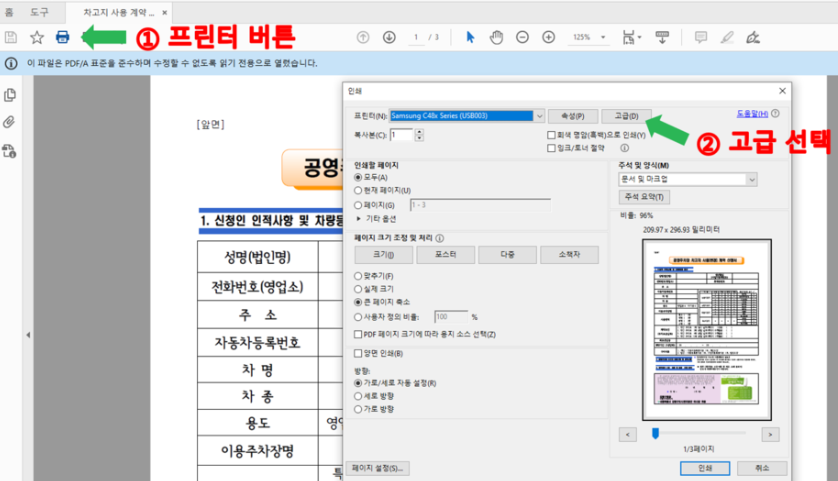Select 페이지(G) range radio button

coord(358,205)
